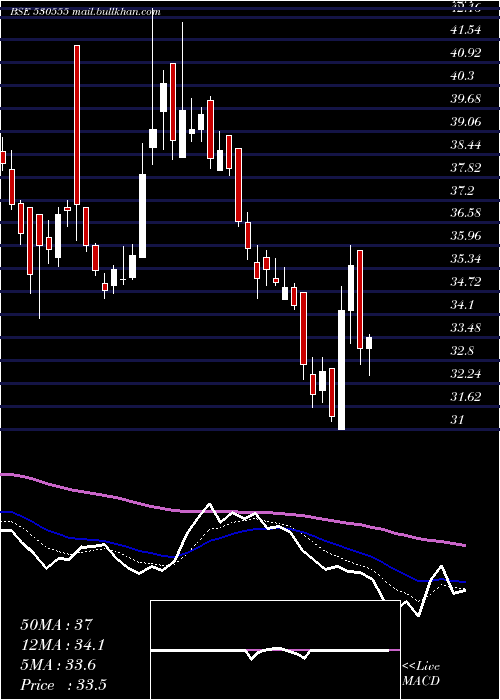Select the 34.72 axis value

click(x=466, y=282)
